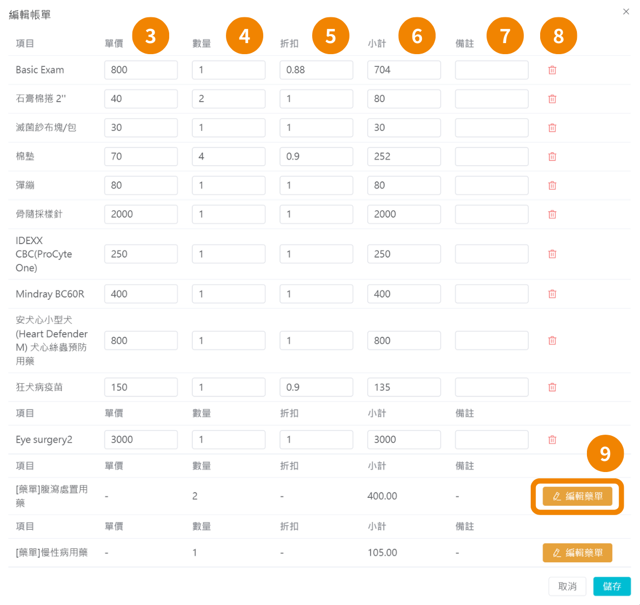
Task: Click the Mindray BC60R item name
Action: point(50,294)
